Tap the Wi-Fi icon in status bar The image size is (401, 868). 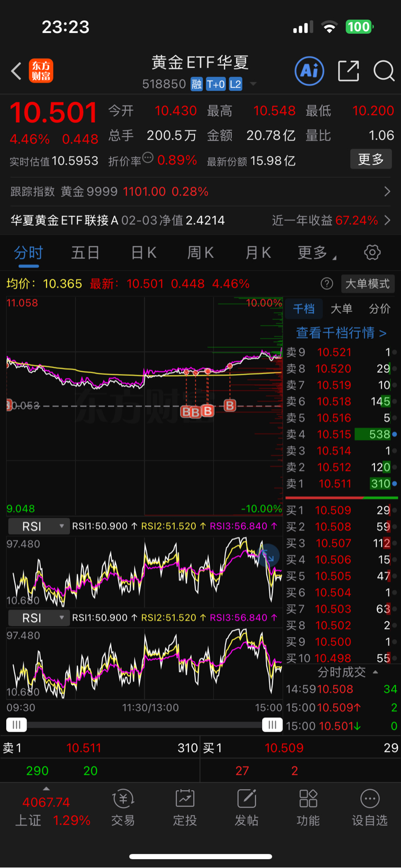point(329,27)
